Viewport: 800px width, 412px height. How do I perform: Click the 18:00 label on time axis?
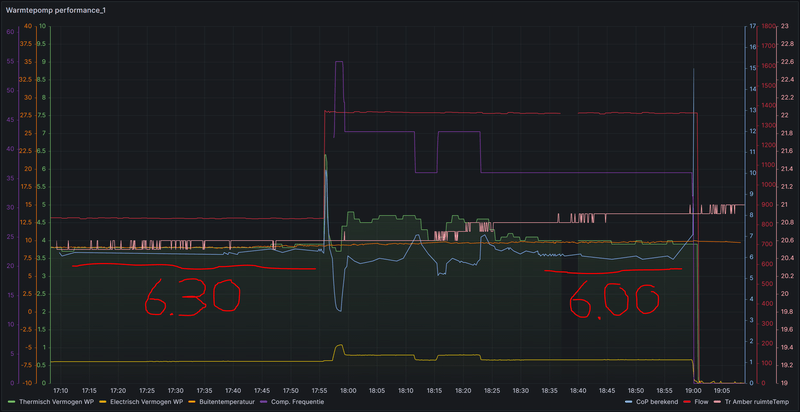point(348,391)
